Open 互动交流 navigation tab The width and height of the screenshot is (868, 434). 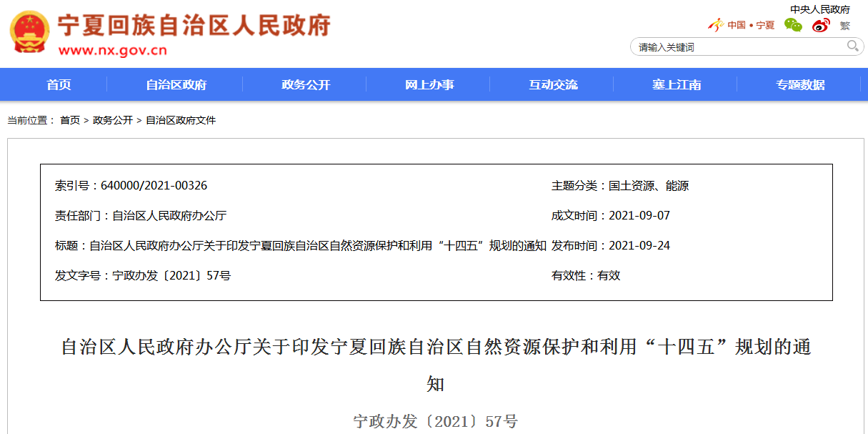[x=553, y=84]
